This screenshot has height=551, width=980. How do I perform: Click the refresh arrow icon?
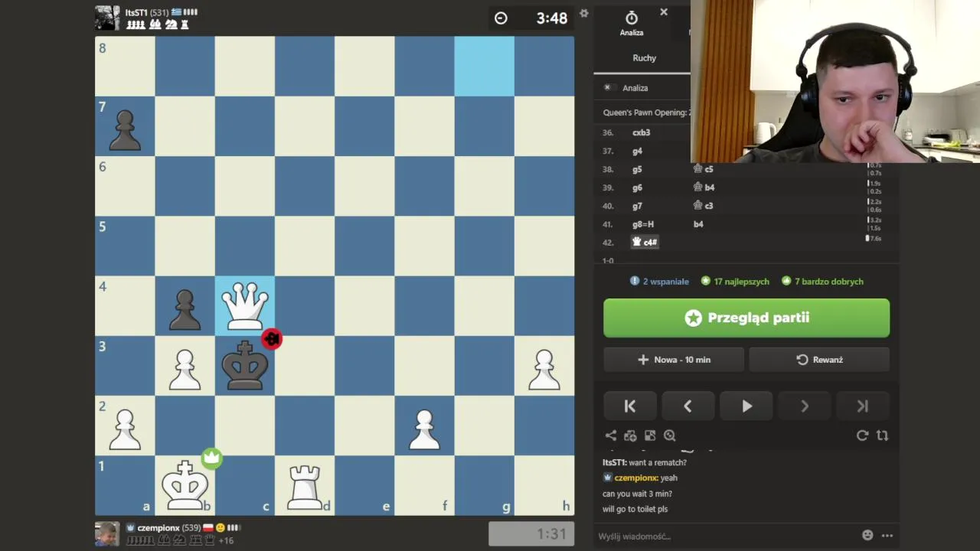click(x=862, y=435)
